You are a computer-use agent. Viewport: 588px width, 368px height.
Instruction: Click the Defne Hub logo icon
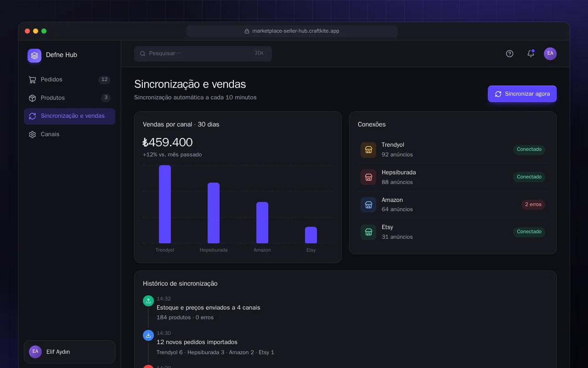coord(34,56)
